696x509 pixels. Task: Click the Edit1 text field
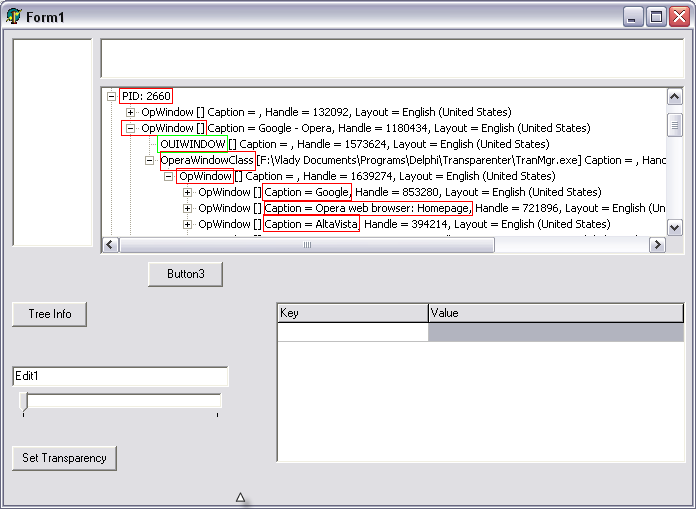point(120,376)
